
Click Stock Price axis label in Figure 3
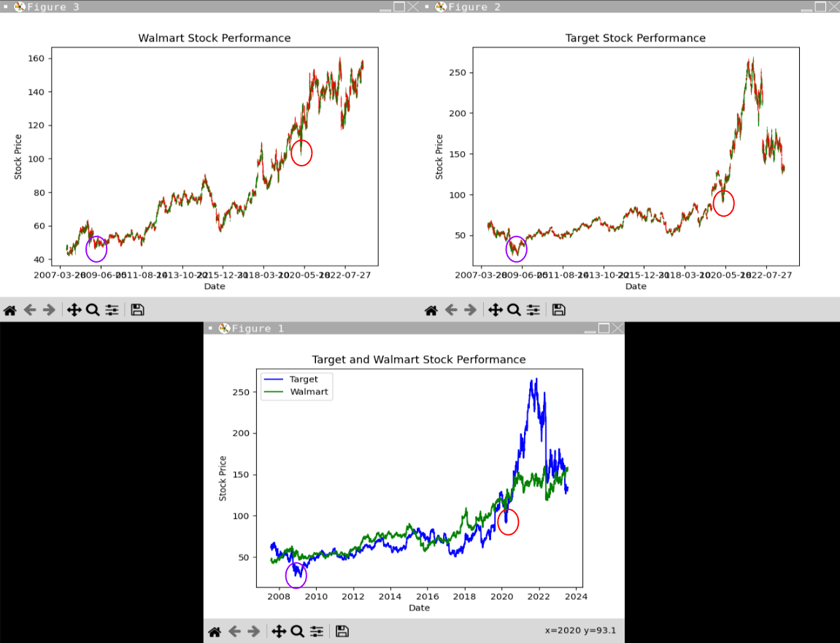point(18,156)
